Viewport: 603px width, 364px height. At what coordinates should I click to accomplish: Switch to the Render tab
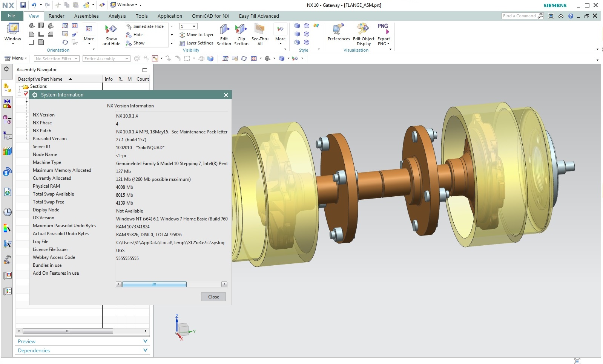tap(57, 16)
